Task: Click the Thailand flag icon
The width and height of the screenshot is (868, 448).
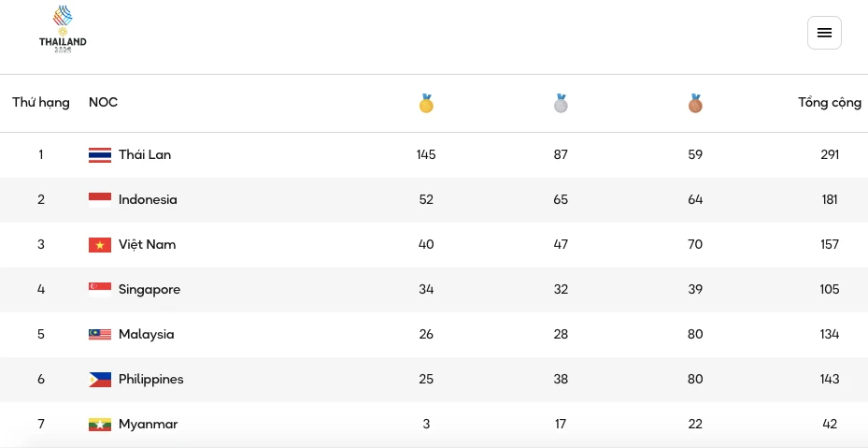Action: 100,155
